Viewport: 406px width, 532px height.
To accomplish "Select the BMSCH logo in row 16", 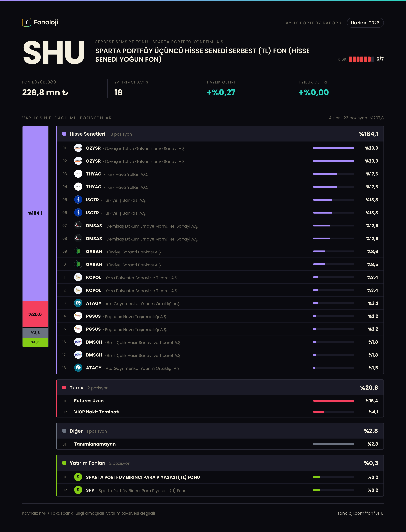I will coord(78,342).
